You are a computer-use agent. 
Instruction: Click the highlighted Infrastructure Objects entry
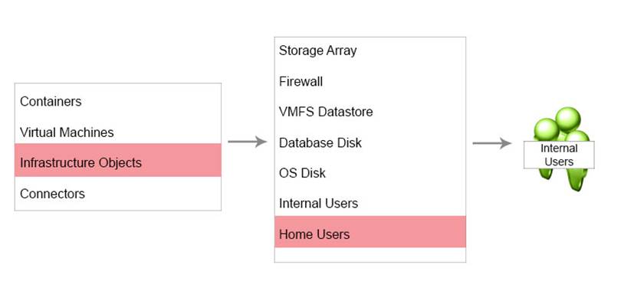pos(118,161)
